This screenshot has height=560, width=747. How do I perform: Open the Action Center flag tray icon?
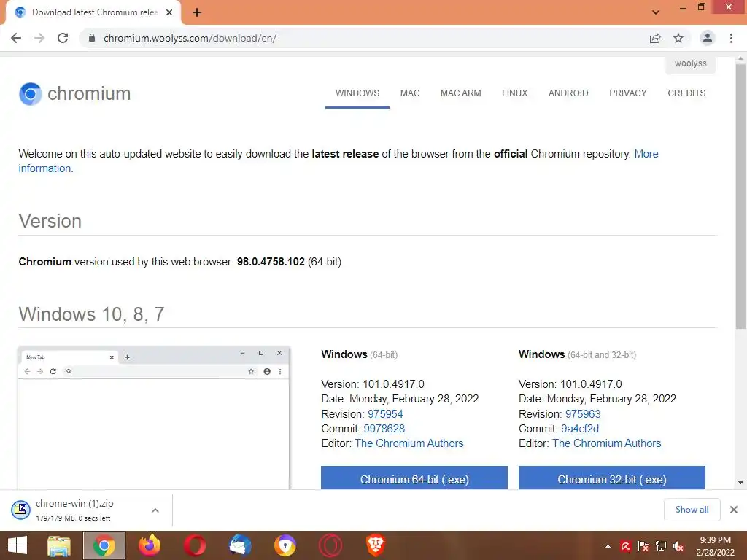coord(643,546)
